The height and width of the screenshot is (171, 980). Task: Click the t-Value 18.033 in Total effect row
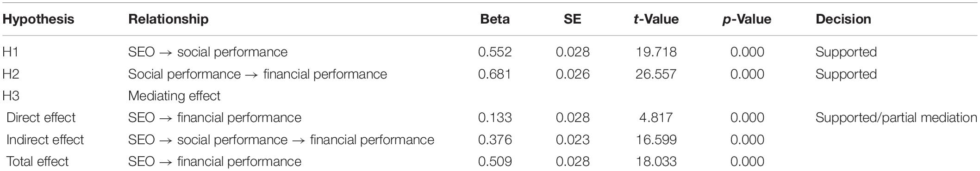[656, 161]
